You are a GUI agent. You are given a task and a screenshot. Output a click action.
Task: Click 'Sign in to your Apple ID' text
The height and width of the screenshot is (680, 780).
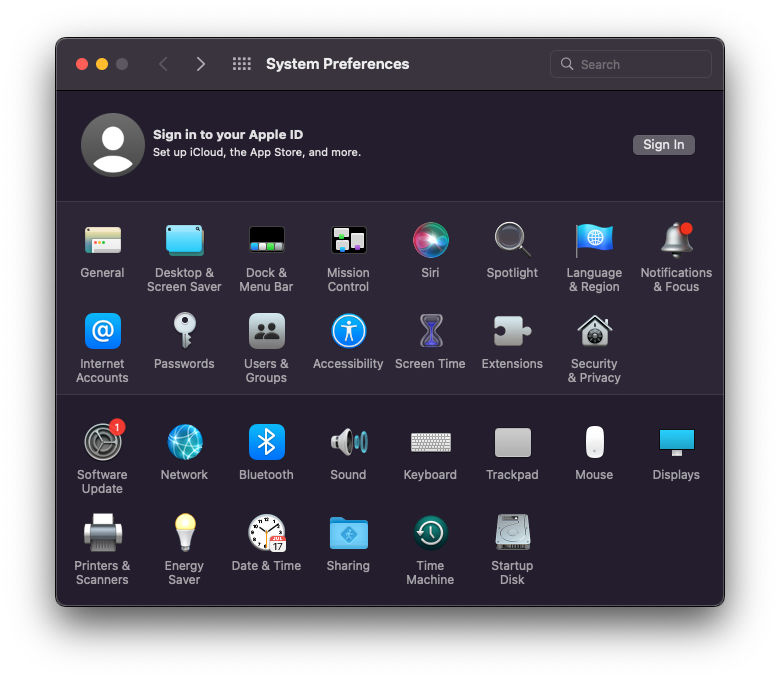(228, 135)
